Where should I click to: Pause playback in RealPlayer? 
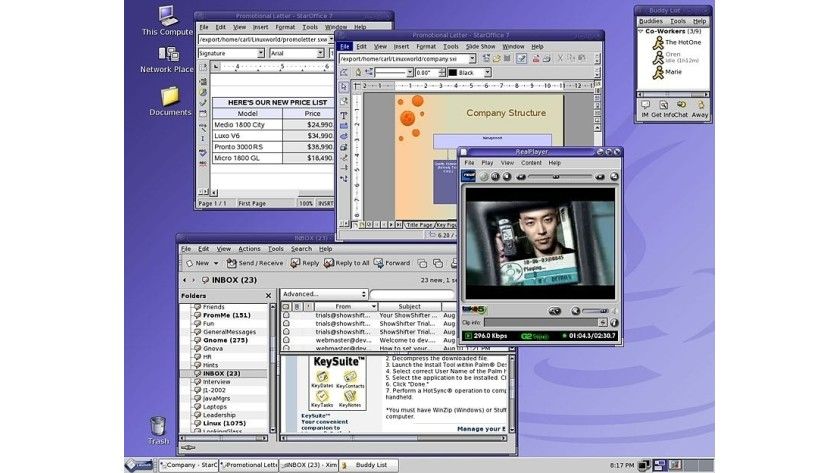coord(496,176)
